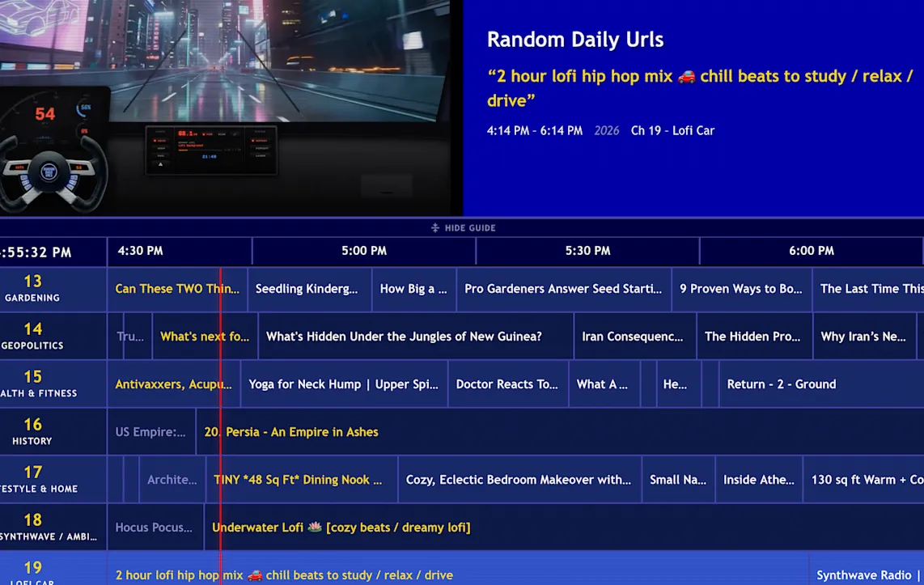
Task: Click the Hide Guide arrows icon
Action: click(435, 228)
